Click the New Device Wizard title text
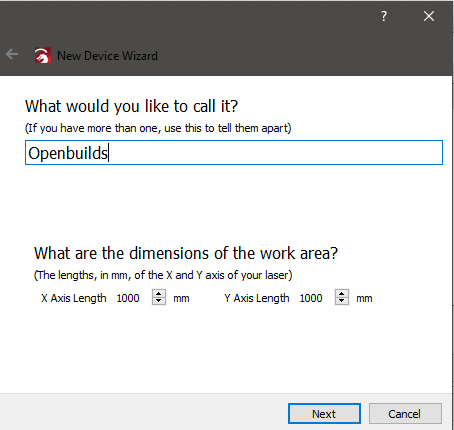Image resolution: width=454 pixels, height=430 pixels. tap(107, 56)
